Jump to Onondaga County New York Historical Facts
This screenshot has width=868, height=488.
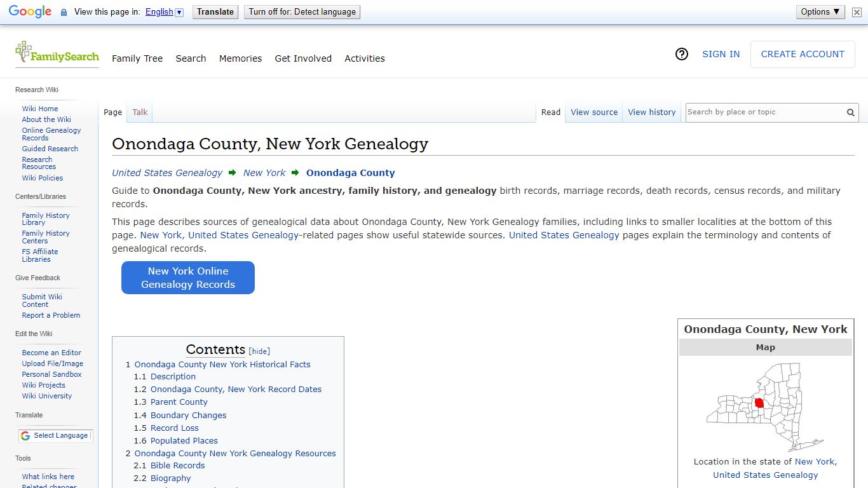[222, 365]
